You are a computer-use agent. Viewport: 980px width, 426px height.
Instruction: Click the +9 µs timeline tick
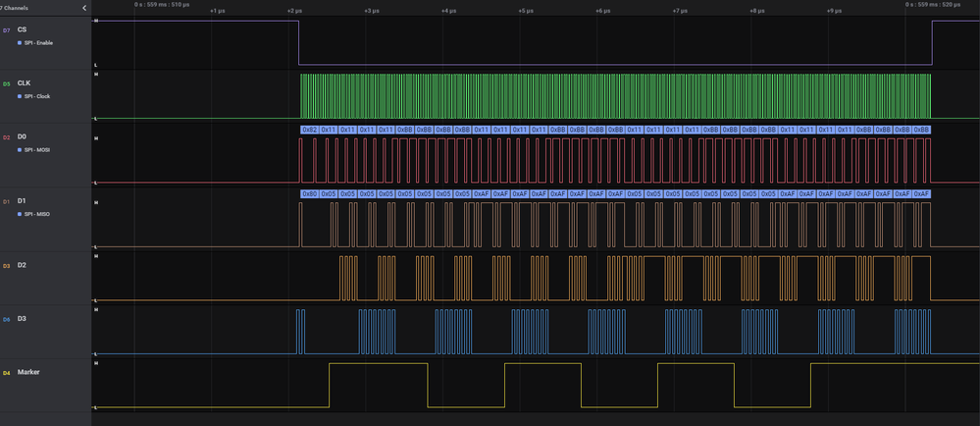click(x=834, y=11)
